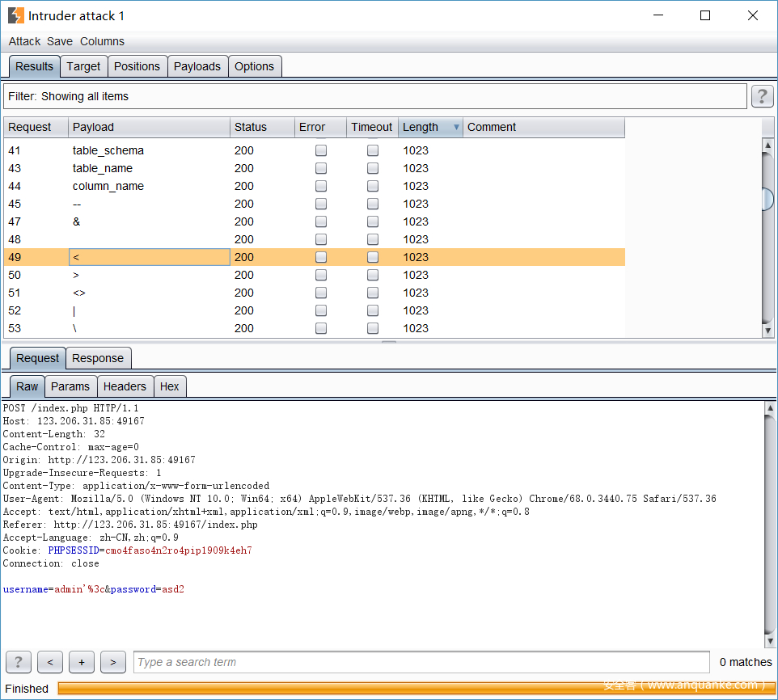The height and width of the screenshot is (700, 778).
Task: Sort by the Request column header
Action: 36,128
